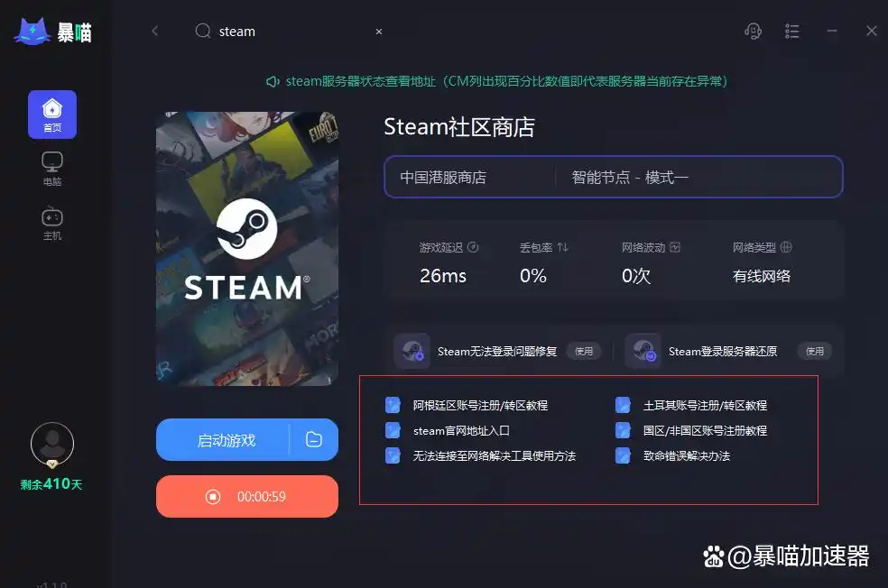
Task: Expand the 智能节点 - 模式一 node selector
Action: (x=698, y=177)
